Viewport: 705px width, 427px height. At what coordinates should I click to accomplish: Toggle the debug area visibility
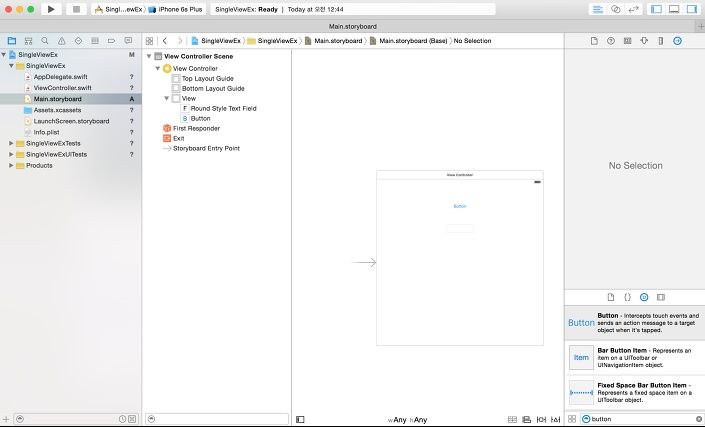coord(674,9)
